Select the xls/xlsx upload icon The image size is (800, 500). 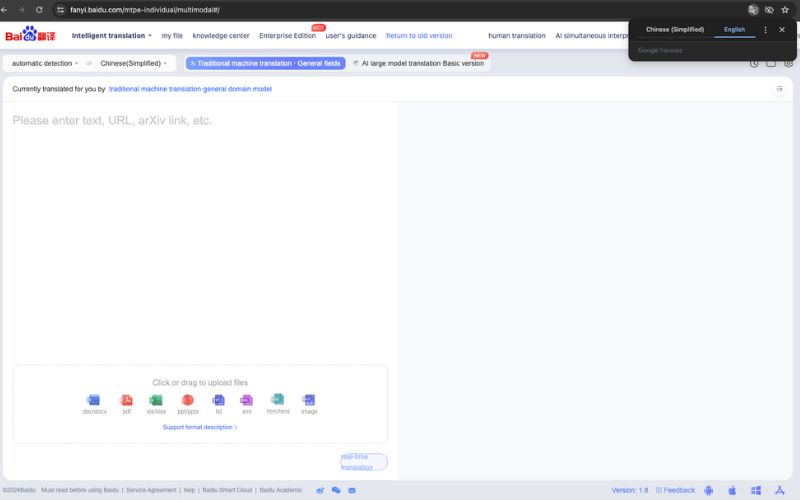click(156, 399)
